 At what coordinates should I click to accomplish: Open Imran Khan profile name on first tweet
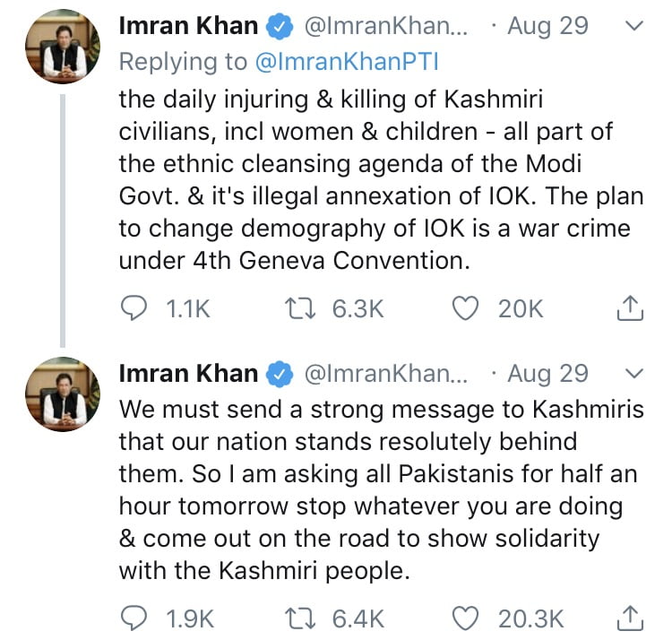[188, 27]
